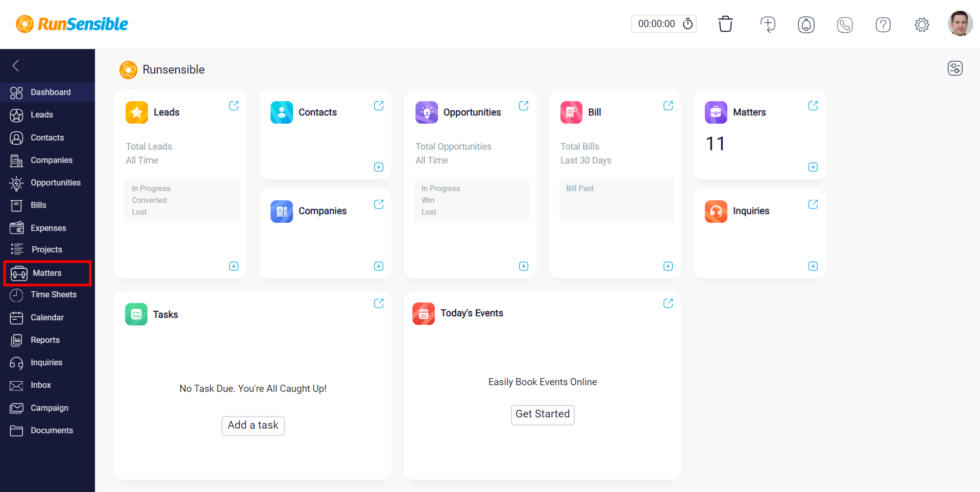Screen dimensions: 980x492
Task: Add new matter with Matters card plus
Action: click(813, 167)
